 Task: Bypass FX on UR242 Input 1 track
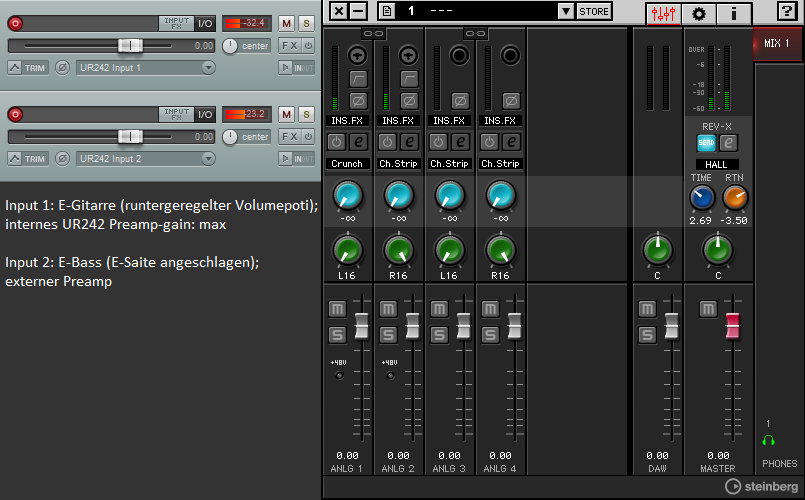[308, 46]
